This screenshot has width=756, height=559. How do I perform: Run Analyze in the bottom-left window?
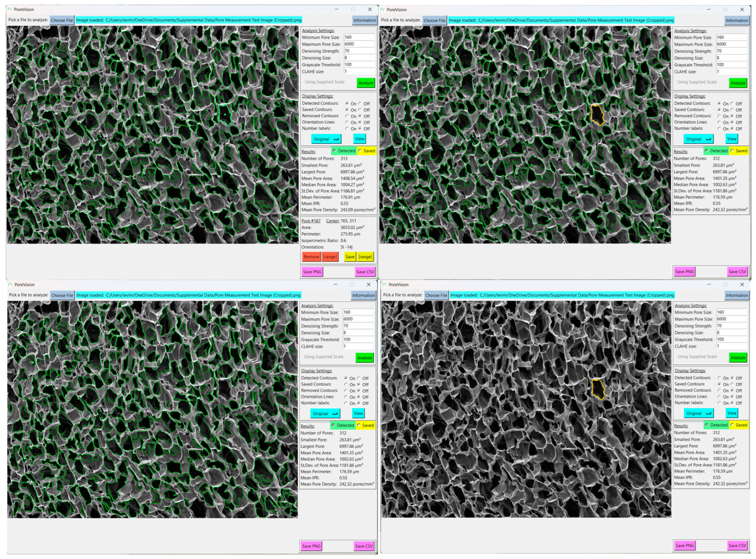point(364,358)
